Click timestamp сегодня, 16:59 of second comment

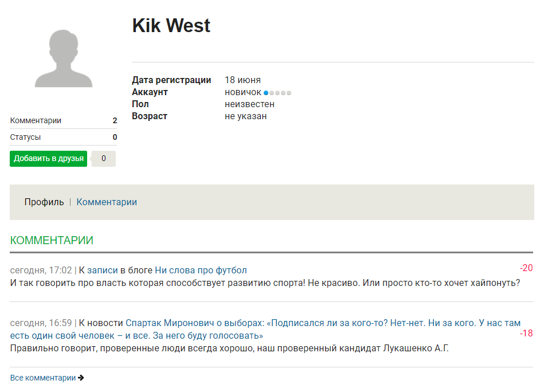41,323
